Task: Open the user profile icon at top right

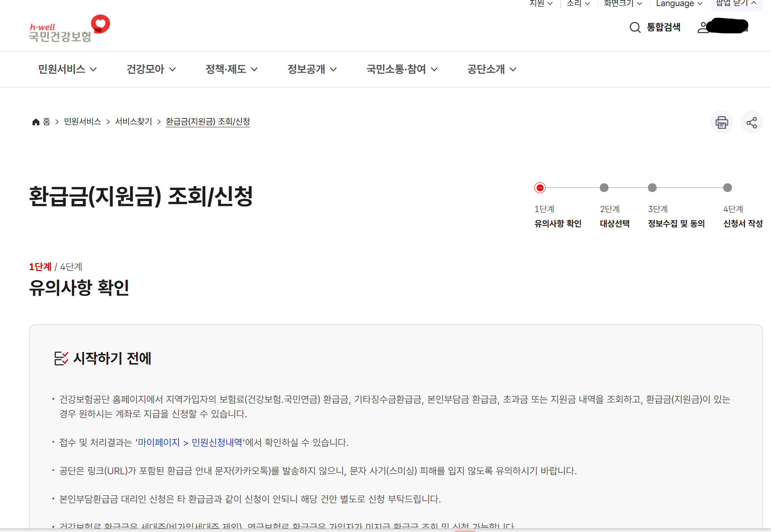Action: 703,27
